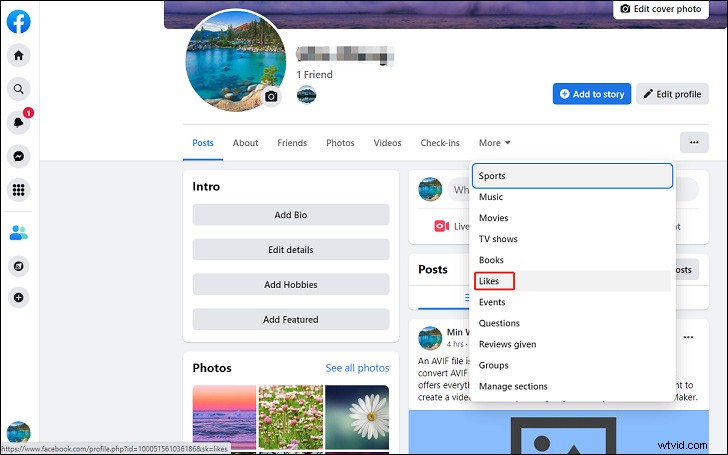Click the friend avatar below 1 Friend

[x=306, y=95]
